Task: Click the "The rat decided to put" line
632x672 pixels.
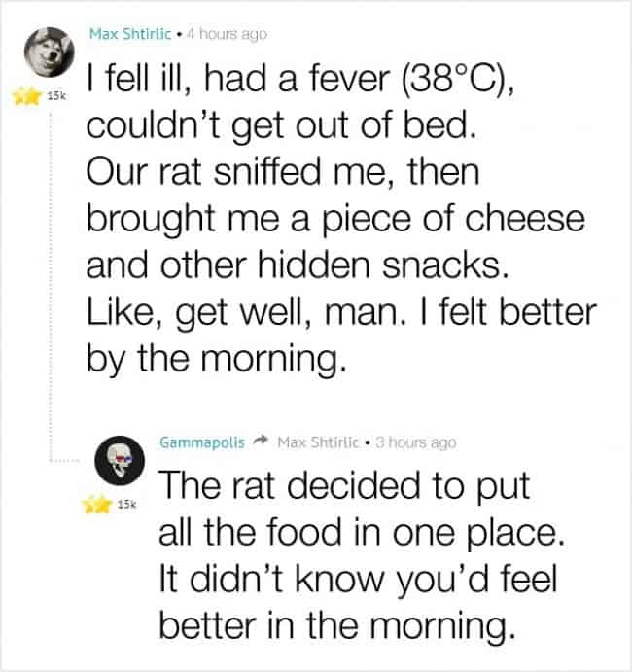Action: 343,486
